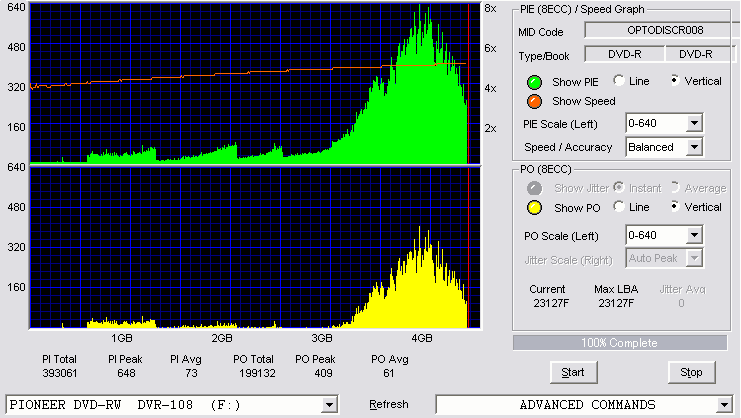The image size is (741, 418).
Task: Click the PIE Scale (Left) label
Action: [560, 124]
